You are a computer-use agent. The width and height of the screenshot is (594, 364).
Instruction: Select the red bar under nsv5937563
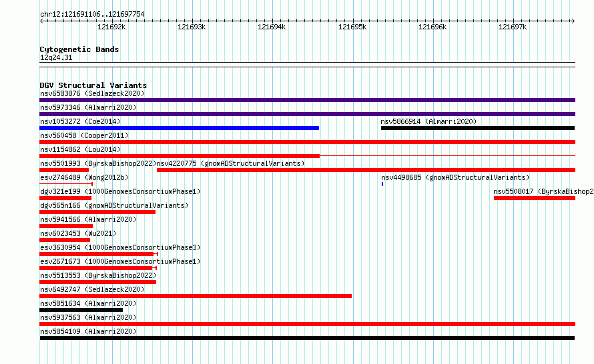[x=307, y=324]
